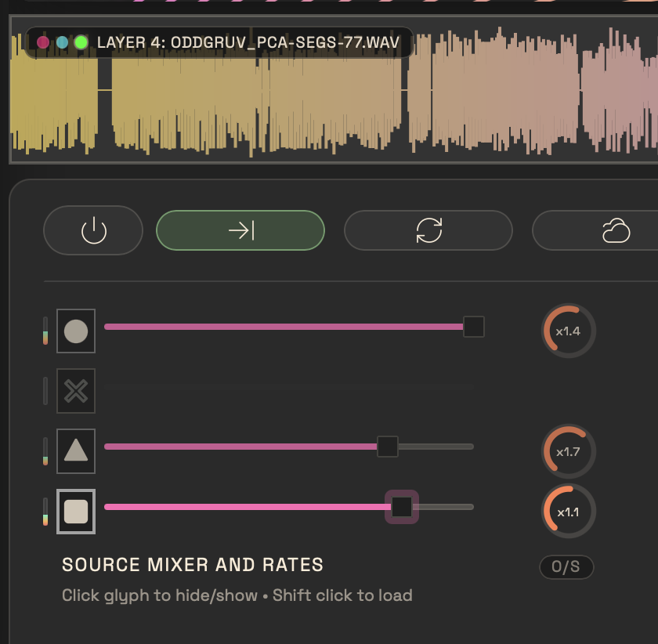Image resolution: width=658 pixels, height=644 pixels.
Task: Click the triangle source slider handle
Action: (x=388, y=447)
